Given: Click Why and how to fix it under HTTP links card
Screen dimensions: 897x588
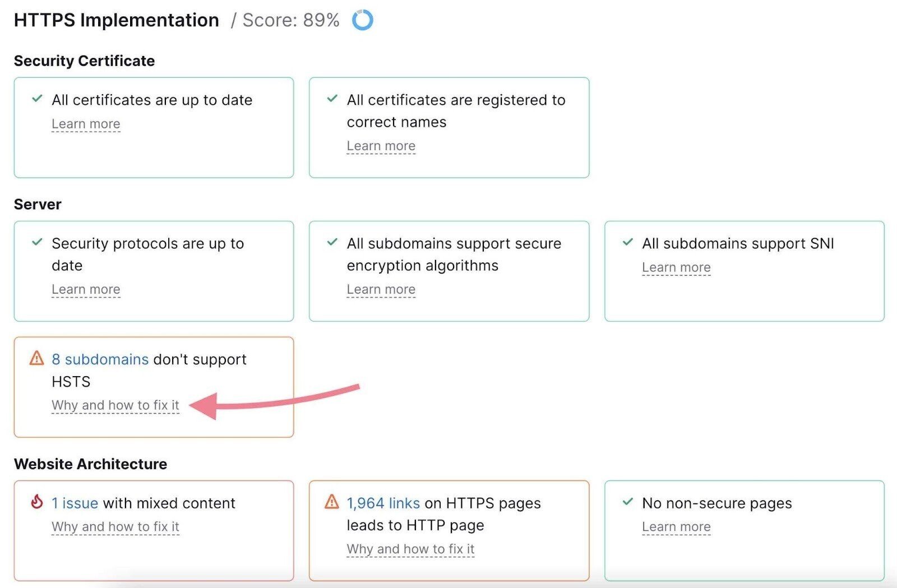Looking at the screenshot, I should tap(410, 549).
